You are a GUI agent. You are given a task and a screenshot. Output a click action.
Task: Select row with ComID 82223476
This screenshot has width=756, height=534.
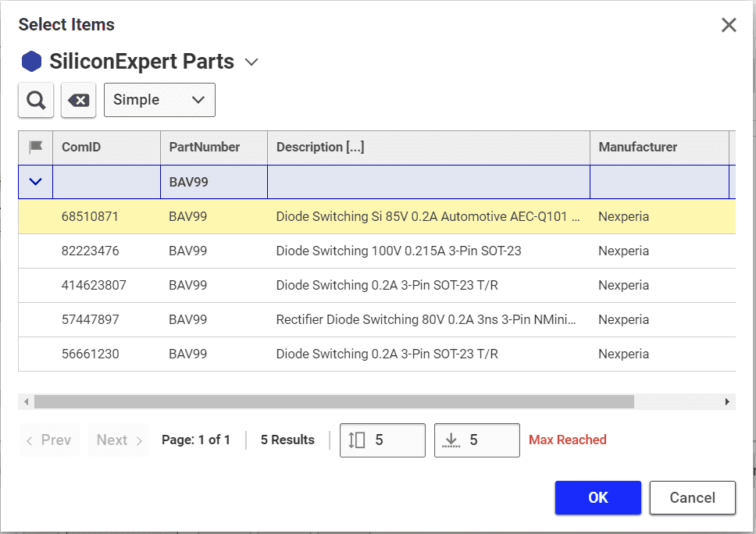coord(377,251)
